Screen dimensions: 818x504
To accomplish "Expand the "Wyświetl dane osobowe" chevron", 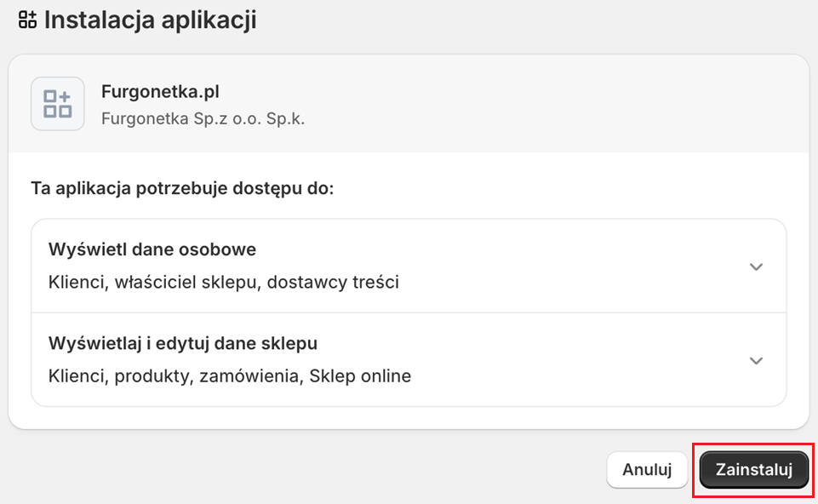I will click(x=756, y=266).
